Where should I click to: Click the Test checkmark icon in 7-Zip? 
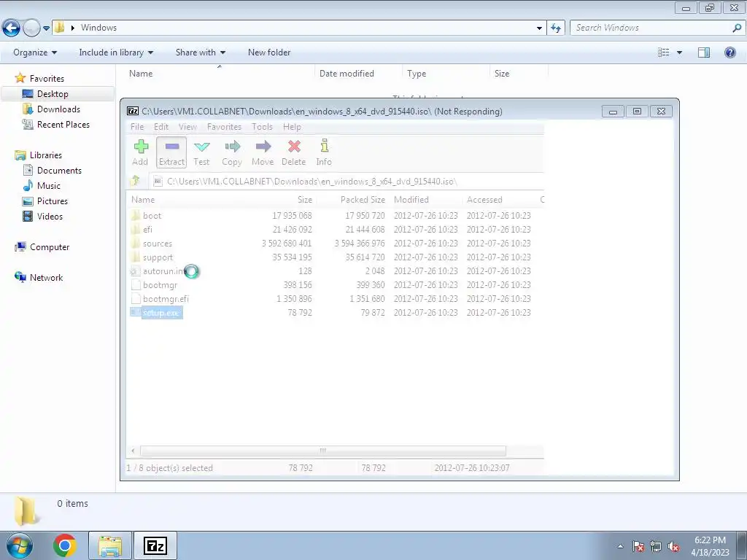coord(201,152)
